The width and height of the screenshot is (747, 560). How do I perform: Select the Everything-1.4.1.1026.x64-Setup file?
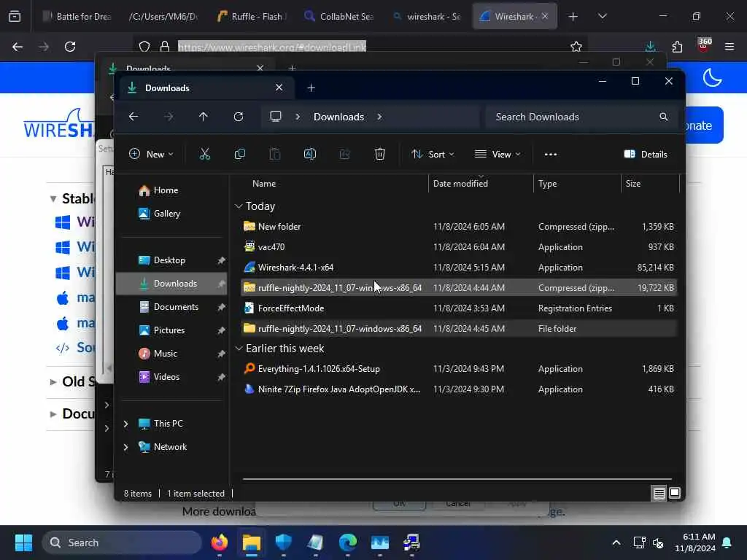[x=458, y=369]
